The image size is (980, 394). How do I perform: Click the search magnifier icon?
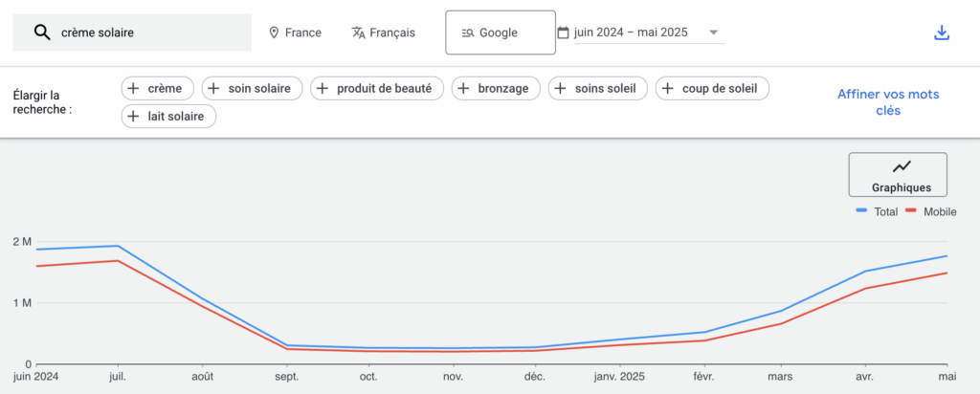[x=41, y=33]
